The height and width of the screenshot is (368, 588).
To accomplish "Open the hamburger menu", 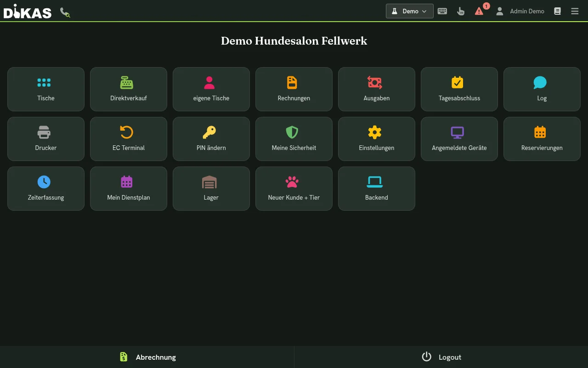I will click(575, 11).
